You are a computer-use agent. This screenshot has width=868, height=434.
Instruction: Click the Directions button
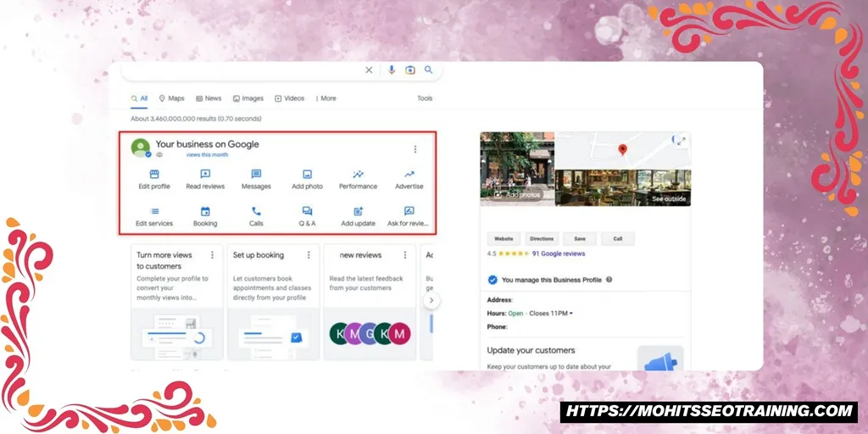(x=542, y=238)
